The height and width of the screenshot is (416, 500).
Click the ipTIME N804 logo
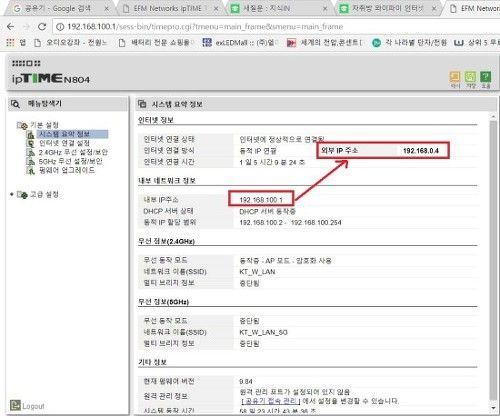tap(51, 79)
